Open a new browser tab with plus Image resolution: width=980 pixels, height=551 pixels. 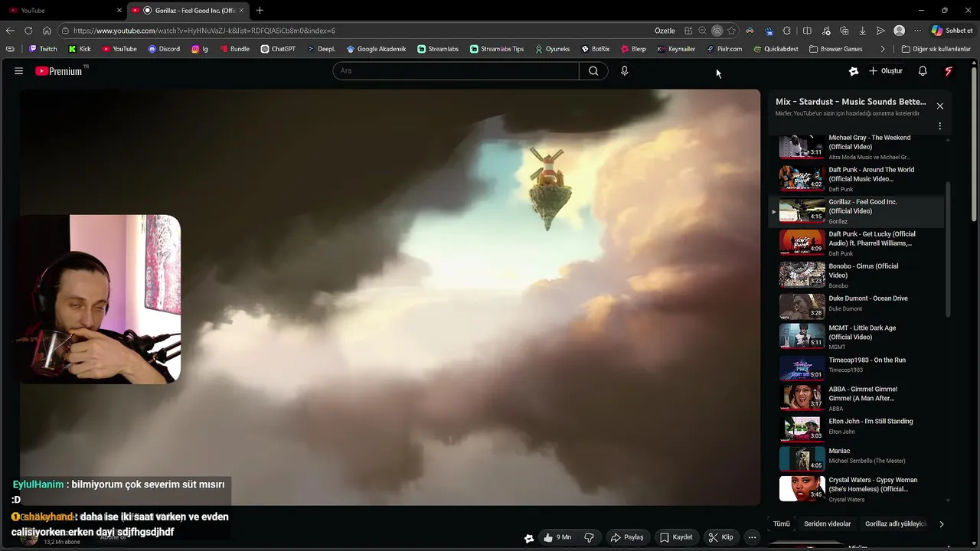click(260, 10)
